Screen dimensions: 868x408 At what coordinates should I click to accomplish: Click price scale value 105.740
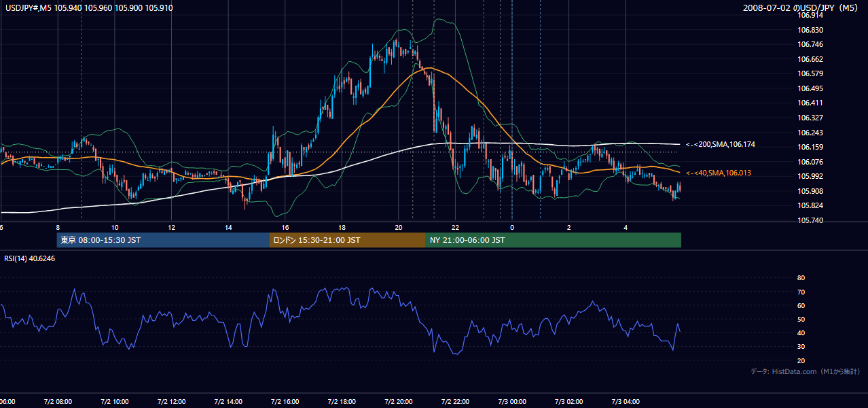tap(810, 220)
